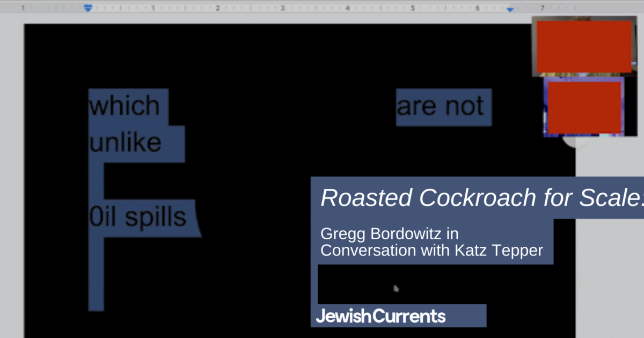The height and width of the screenshot is (338, 644).
Task: Click the ruler at the 4-inch mark
Action: pyautogui.click(x=348, y=9)
